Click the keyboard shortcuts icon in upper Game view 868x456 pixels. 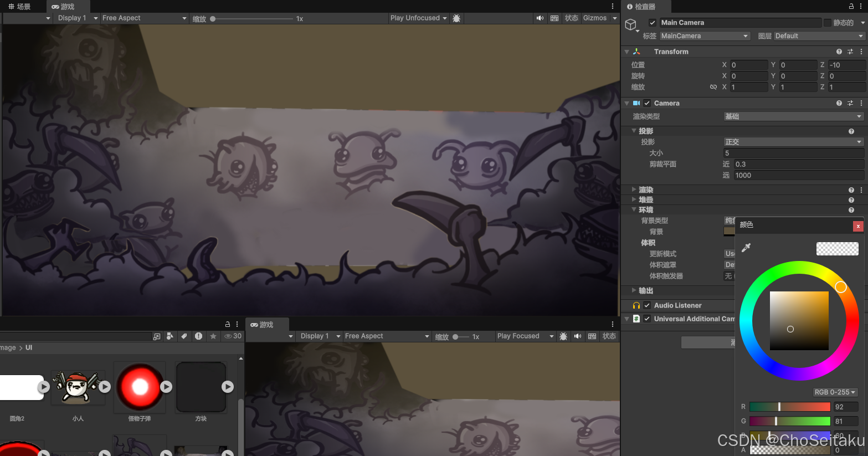pos(554,18)
